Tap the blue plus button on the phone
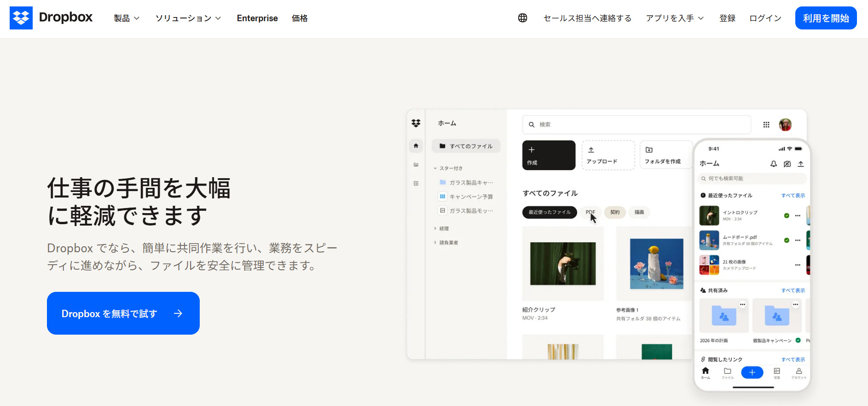868x406 pixels. 752,372
